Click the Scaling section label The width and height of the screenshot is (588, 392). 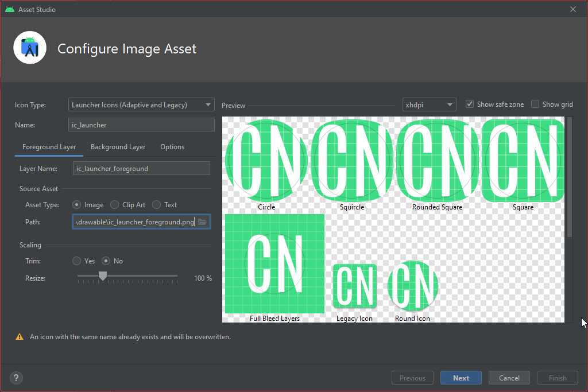pyautogui.click(x=30, y=244)
